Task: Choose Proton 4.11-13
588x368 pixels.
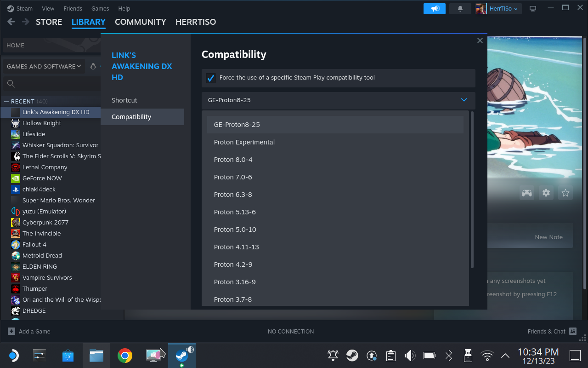Action: 335,247
